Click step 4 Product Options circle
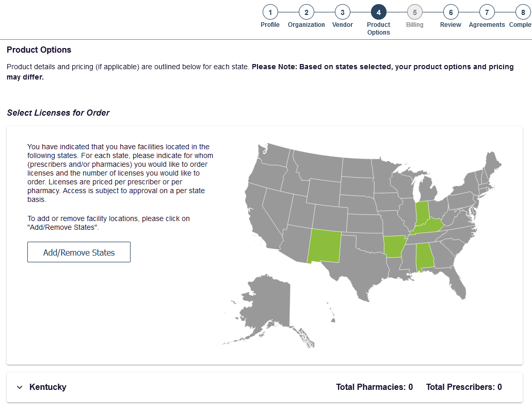The image size is (532, 409). point(379,12)
